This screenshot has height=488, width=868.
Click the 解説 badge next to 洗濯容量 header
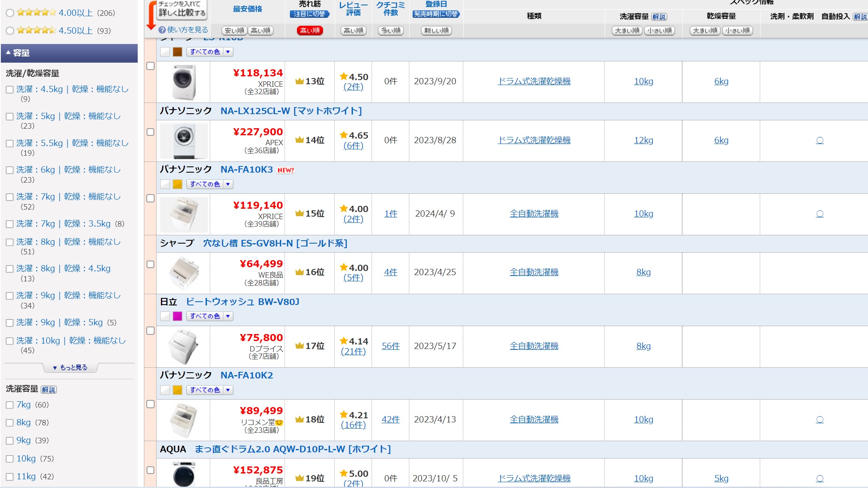coord(659,17)
